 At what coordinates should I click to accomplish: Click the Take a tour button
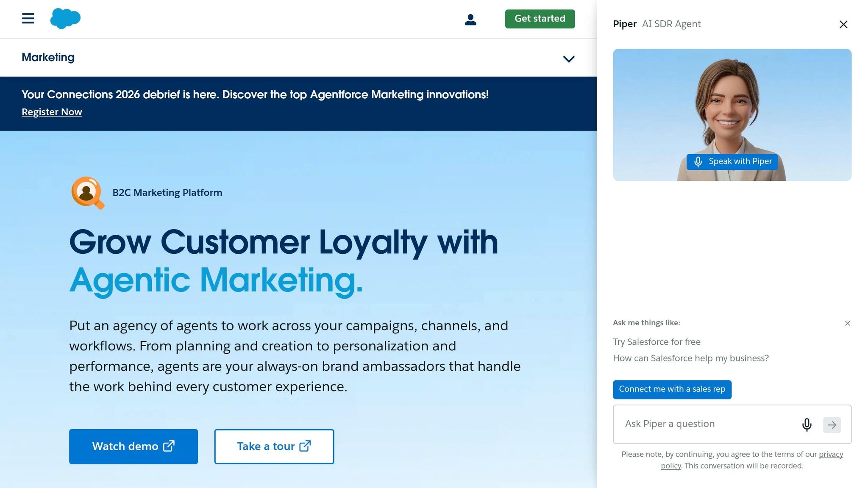[x=274, y=446]
